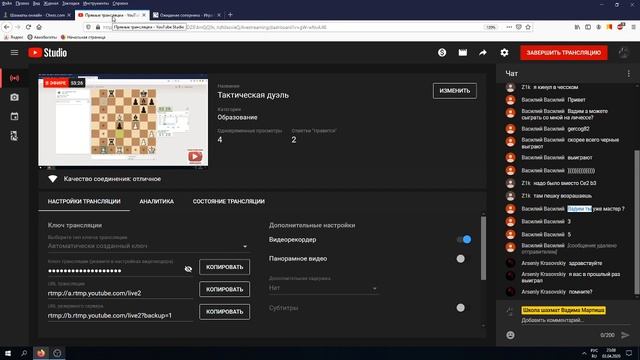Open the Firefox application menu
The image size is (640, 360).
(x=633, y=27)
